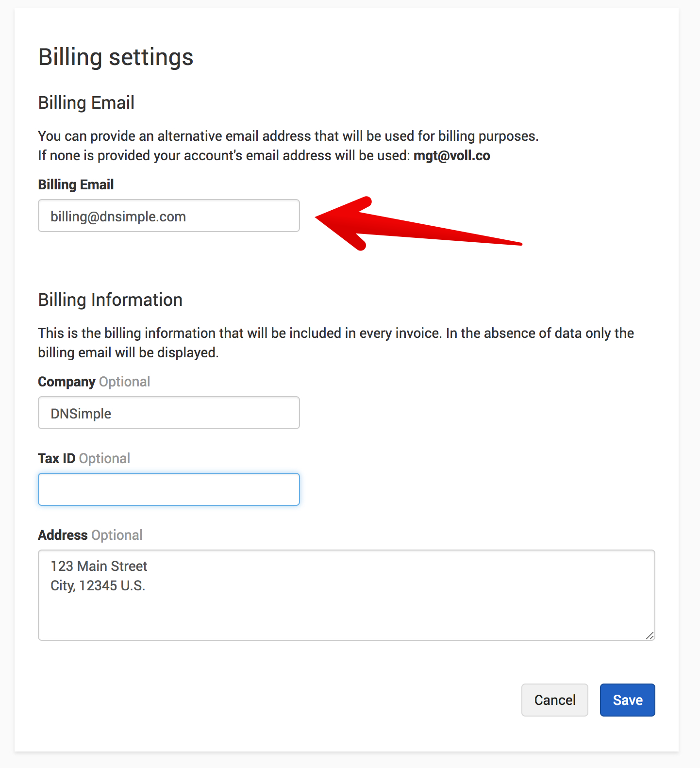
Task: Click the bold 'Billing Email' field label
Action: tap(76, 184)
